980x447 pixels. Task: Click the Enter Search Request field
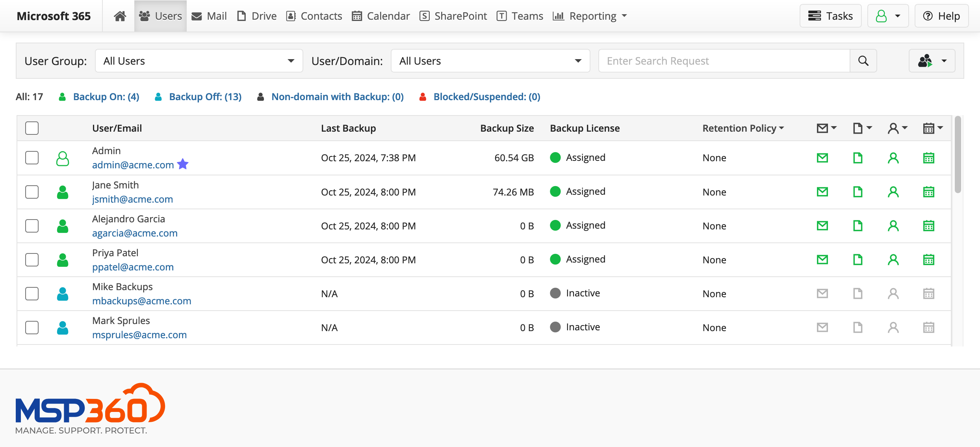[724, 61]
